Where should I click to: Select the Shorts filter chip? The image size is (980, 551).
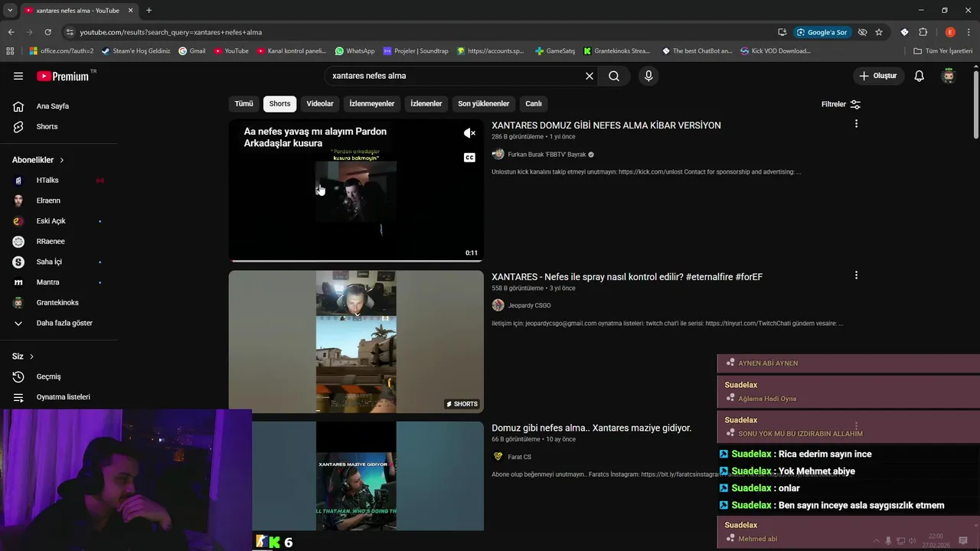point(279,104)
